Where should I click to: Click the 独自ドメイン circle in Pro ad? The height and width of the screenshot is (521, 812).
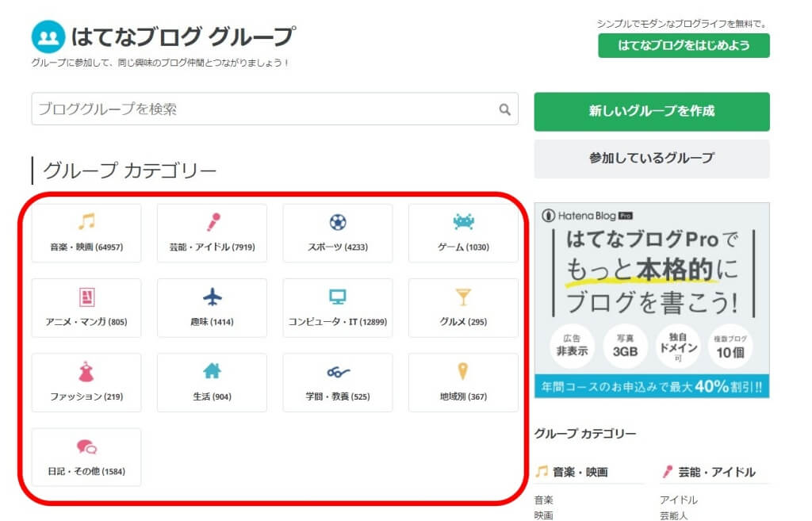(x=678, y=346)
